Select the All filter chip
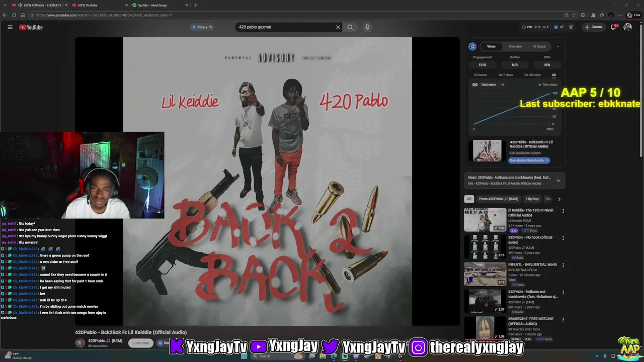The image size is (644, 362). click(x=469, y=199)
